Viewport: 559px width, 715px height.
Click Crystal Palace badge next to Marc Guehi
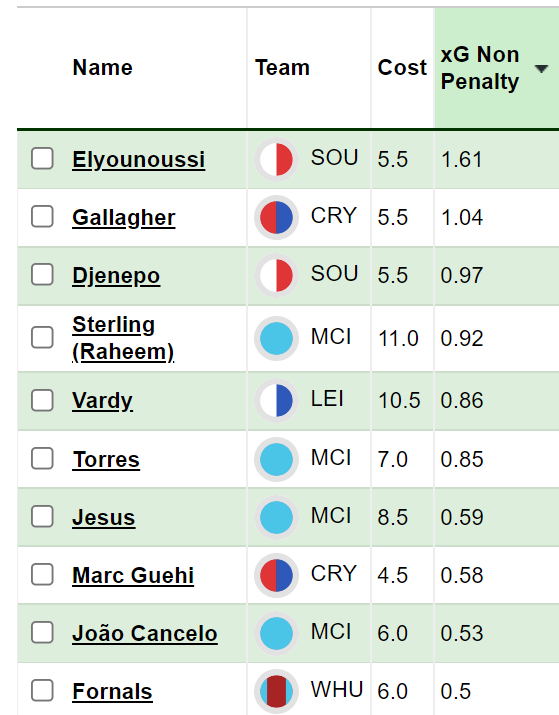(276, 575)
